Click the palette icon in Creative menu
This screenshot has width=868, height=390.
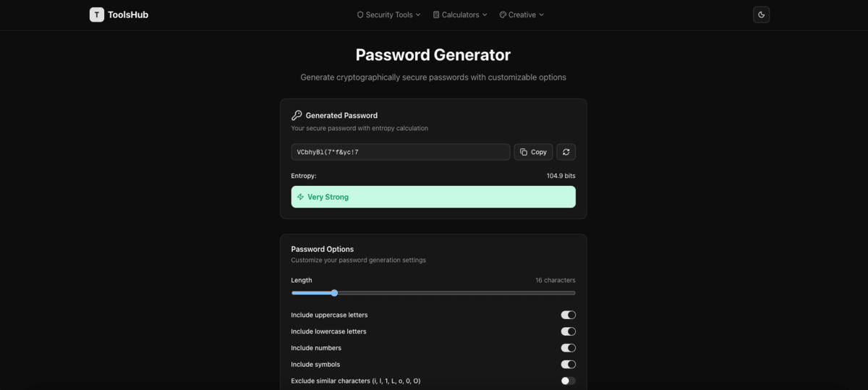tap(503, 14)
